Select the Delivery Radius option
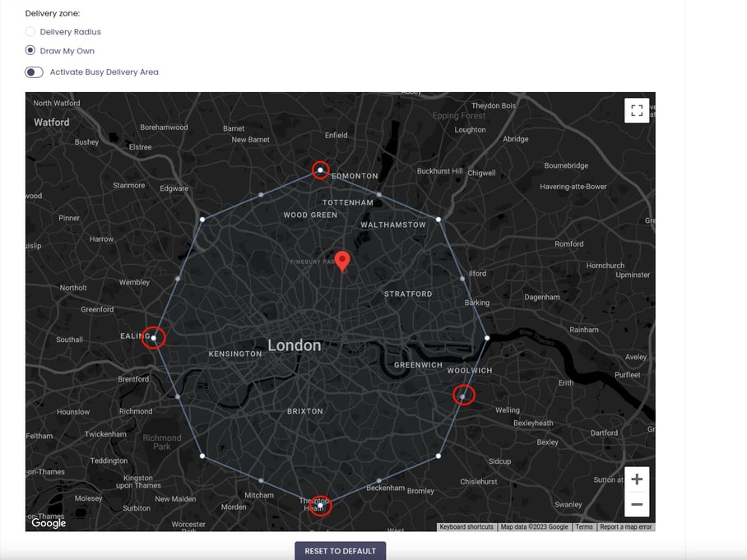 pos(30,31)
